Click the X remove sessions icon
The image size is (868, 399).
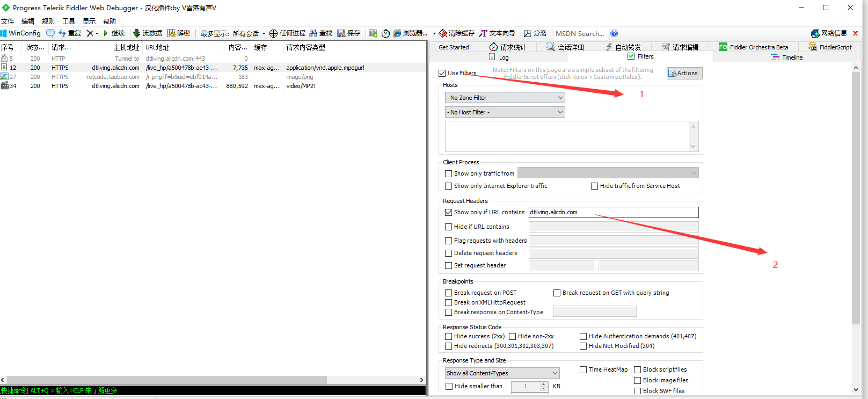[x=90, y=33]
